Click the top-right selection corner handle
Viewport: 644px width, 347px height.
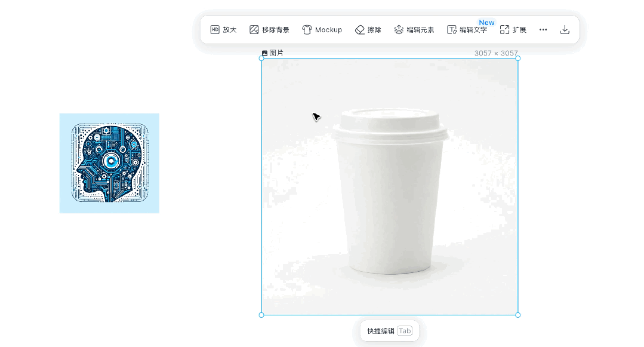[517, 59]
